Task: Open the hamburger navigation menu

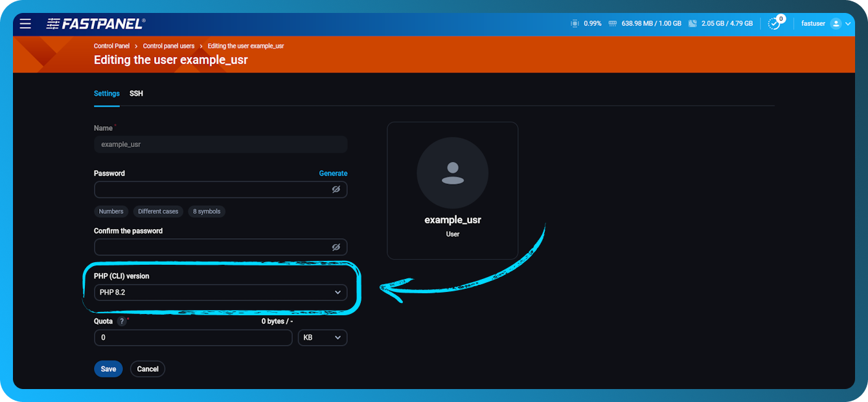Action: point(25,23)
